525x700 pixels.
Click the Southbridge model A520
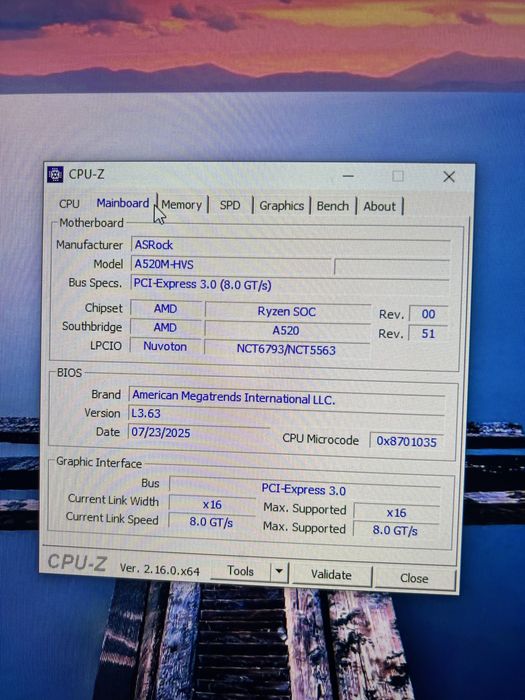(x=286, y=331)
